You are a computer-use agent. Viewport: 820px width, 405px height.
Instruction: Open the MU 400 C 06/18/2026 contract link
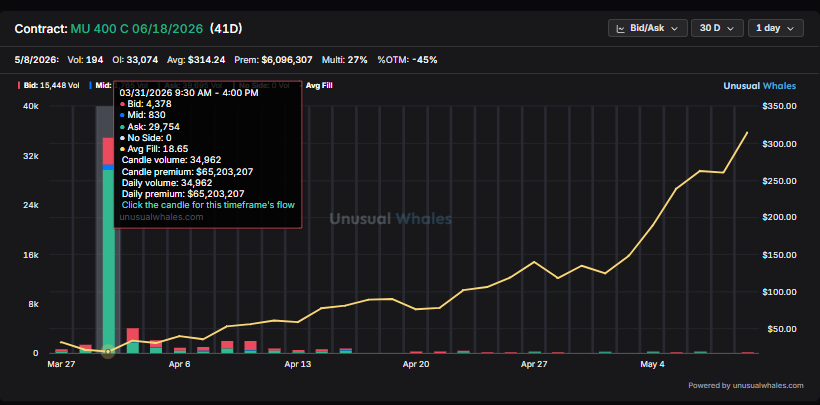136,29
